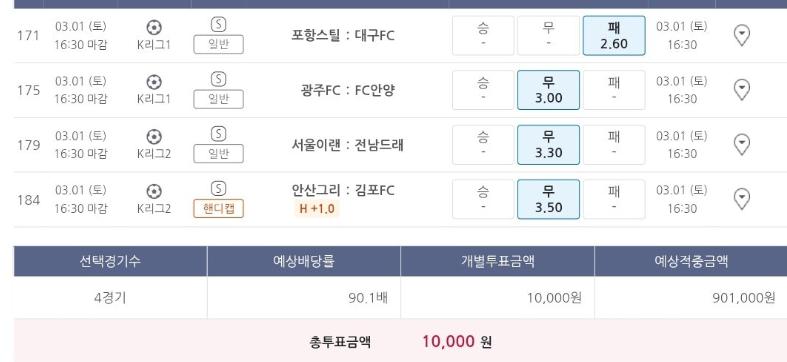The image size is (787, 362).
Task: Click soccer ball icon on 서울이랜 row
Action: (x=154, y=137)
